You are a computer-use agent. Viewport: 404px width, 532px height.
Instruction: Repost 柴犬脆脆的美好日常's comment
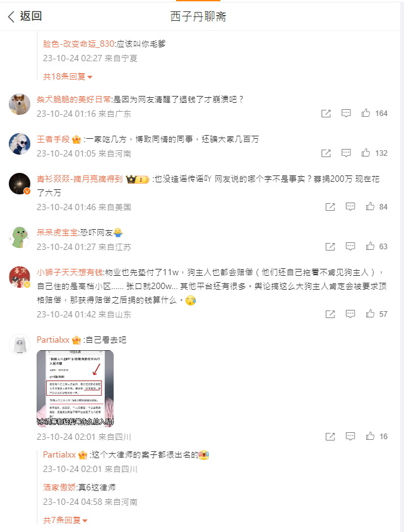click(326, 114)
